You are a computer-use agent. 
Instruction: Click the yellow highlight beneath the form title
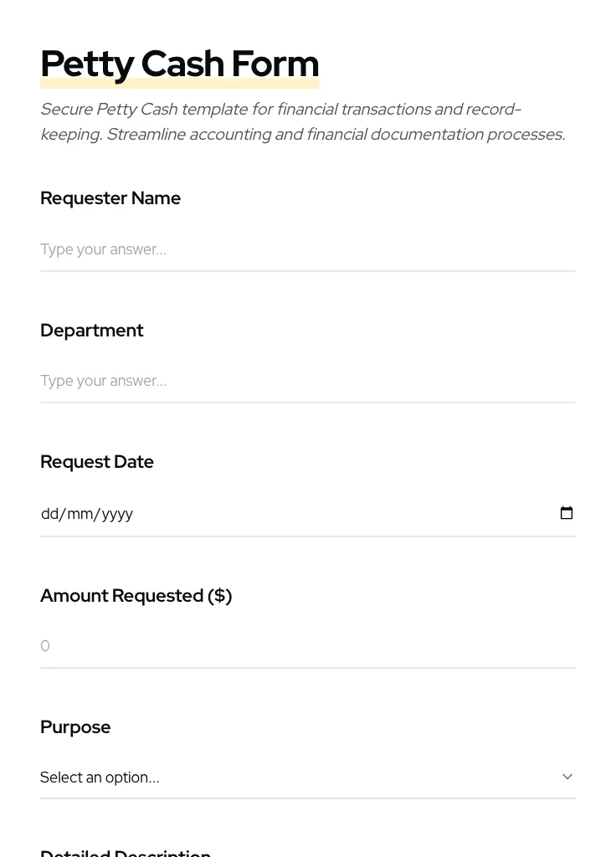coord(179,85)
